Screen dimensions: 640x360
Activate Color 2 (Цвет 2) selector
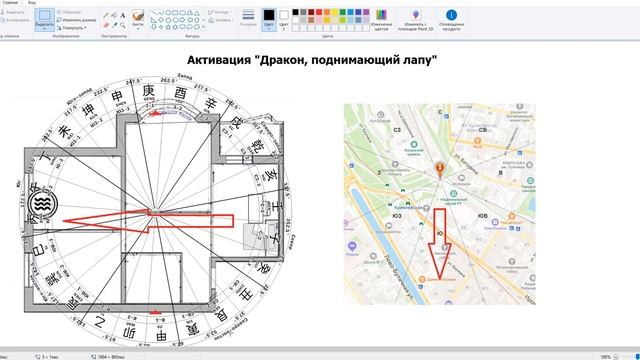(284, 20)
